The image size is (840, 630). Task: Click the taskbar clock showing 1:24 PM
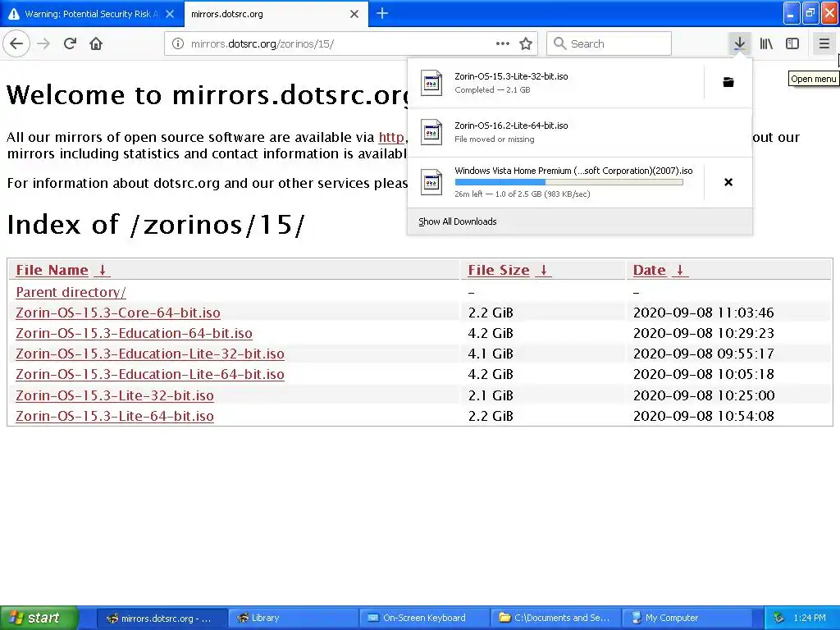click(810, 618)
